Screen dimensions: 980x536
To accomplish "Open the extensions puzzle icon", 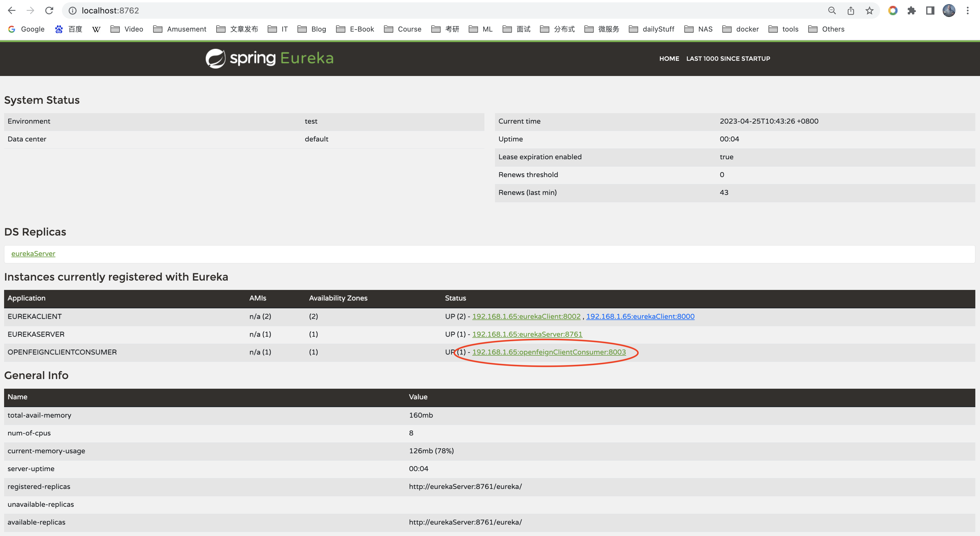I will coord(912,11).
